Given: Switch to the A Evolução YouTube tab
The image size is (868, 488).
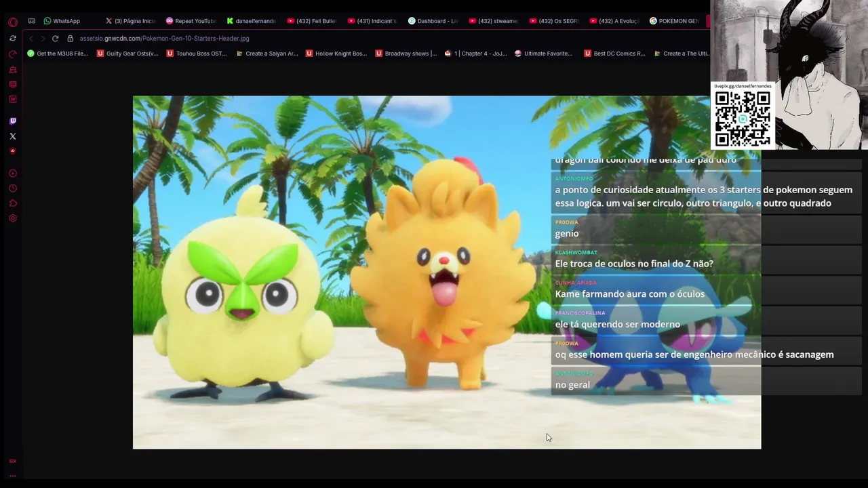Looking at the screenshot, I should (614, 21).
